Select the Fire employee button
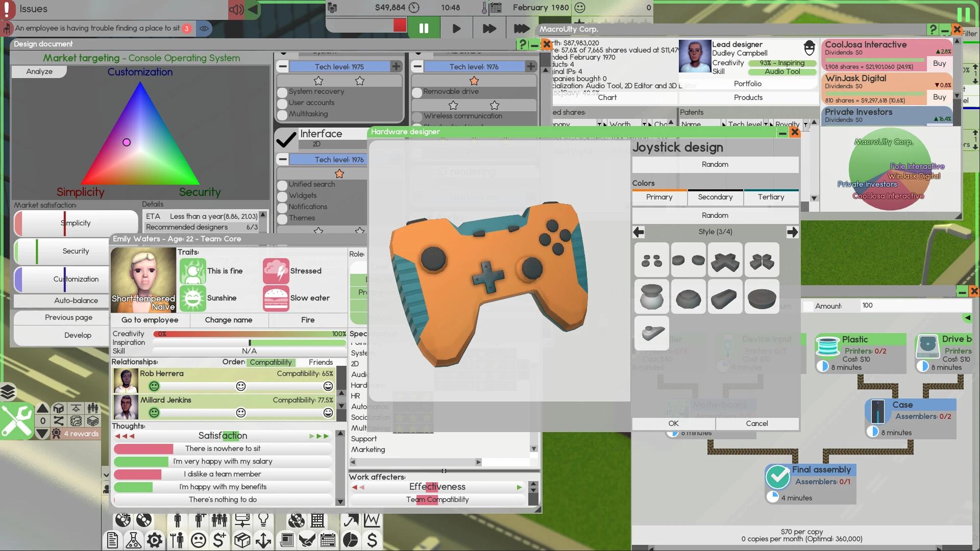 pos(308,319)
